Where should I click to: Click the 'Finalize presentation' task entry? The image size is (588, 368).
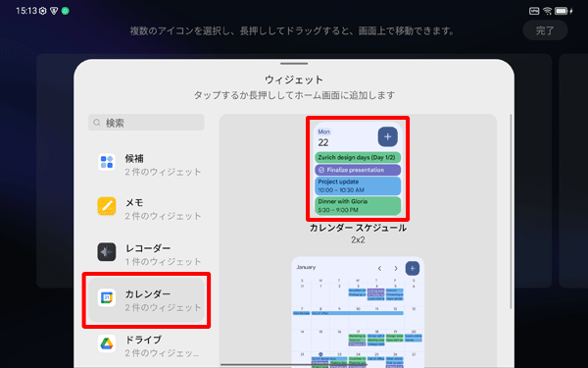pyautogui.click(x=358, y=170)
